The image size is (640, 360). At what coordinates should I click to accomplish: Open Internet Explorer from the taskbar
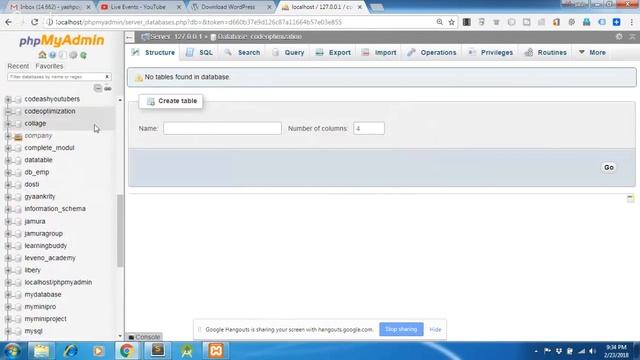click(71, 351)
